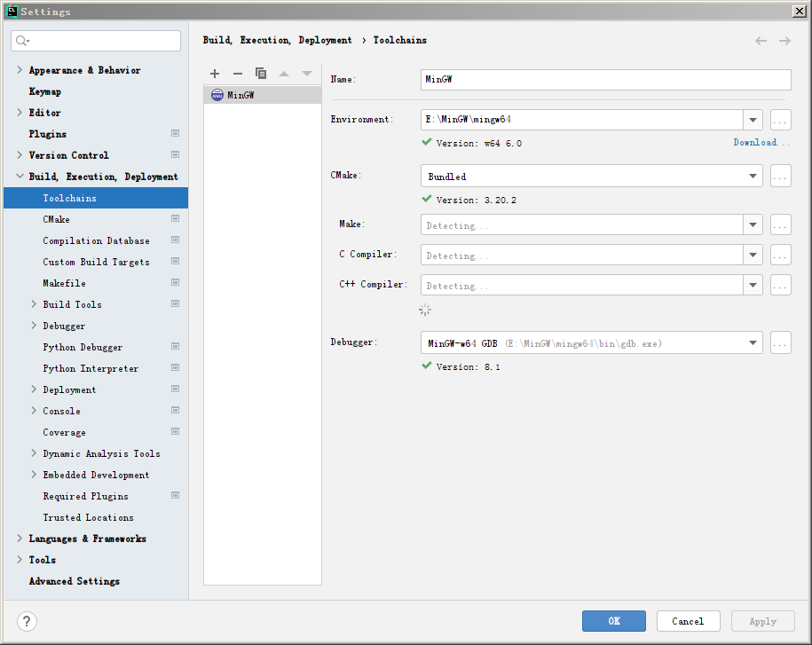
Task: Open help with question mark button
Action: click(x=27, y=621)
